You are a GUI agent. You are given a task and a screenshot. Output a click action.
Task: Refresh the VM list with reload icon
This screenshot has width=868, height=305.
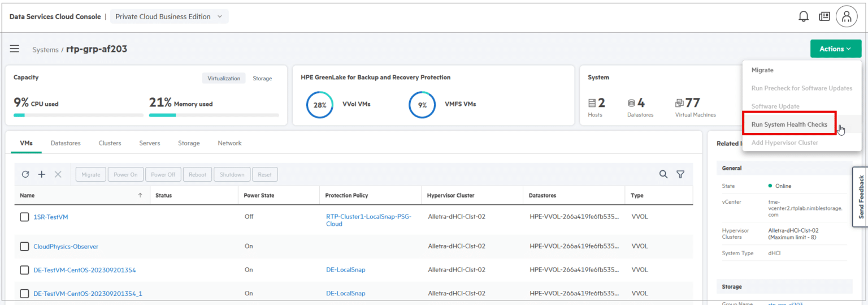(25, 174)
